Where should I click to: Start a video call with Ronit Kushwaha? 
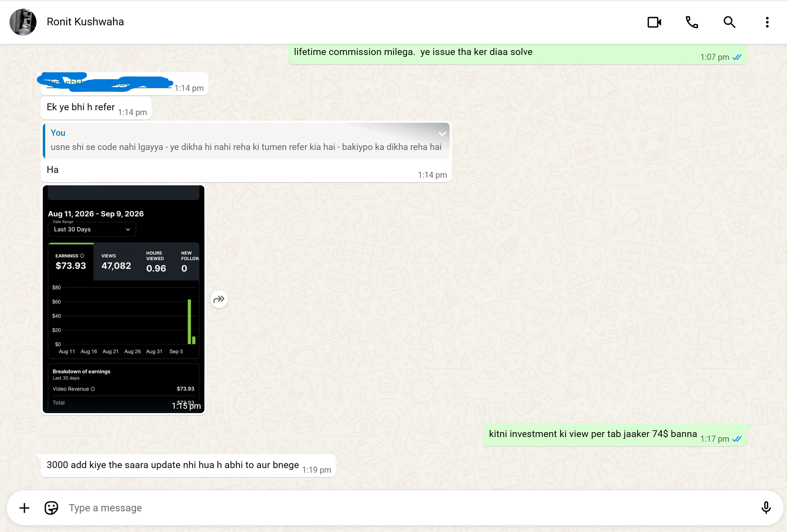point(654,22)
